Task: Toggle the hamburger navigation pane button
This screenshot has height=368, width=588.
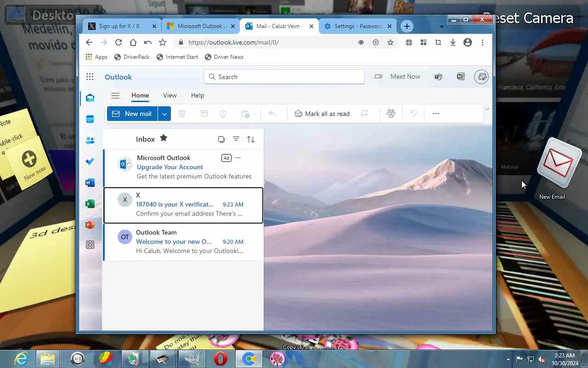Action: click(x=115, y=96)
